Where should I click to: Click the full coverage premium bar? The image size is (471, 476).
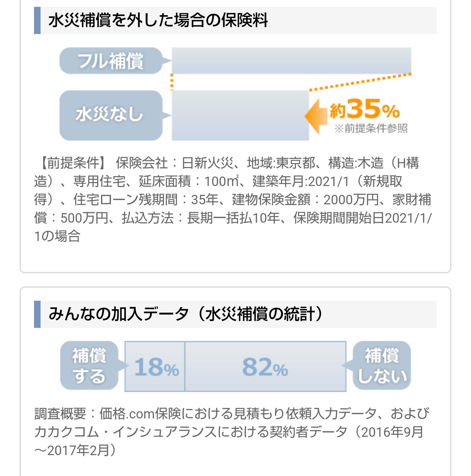(x=291, y=60)
